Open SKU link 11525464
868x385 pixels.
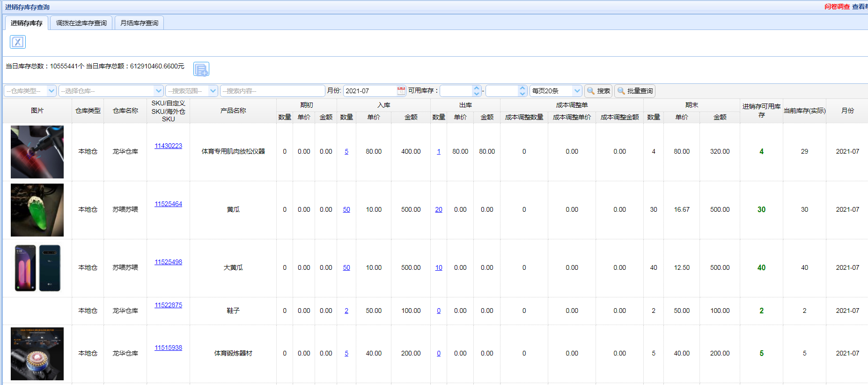pos(168,204)
